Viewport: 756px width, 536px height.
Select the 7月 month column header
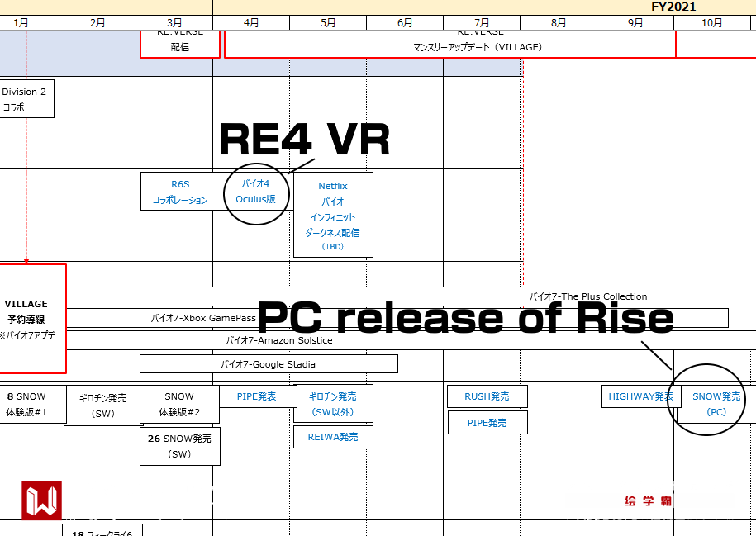click(x=482, y=22)
